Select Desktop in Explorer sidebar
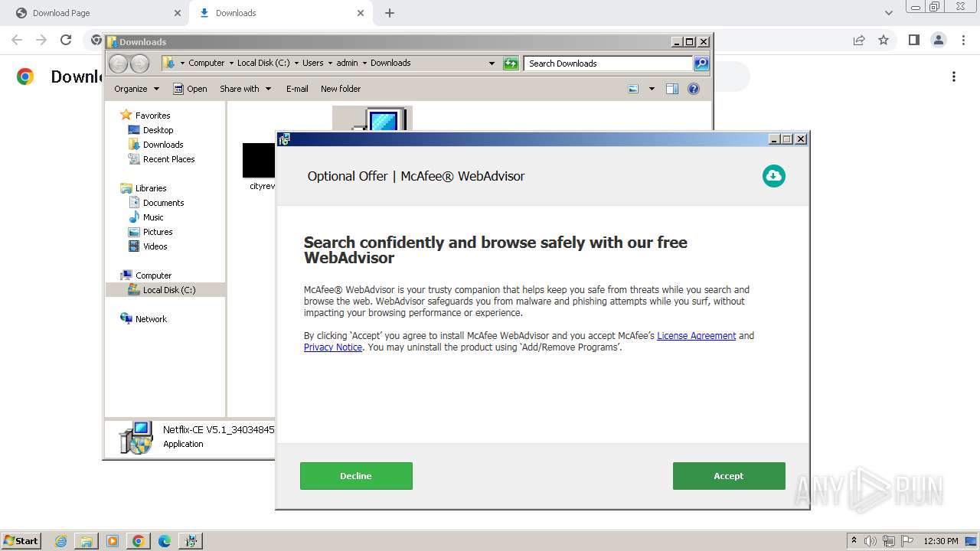 [x=158, y=130]
